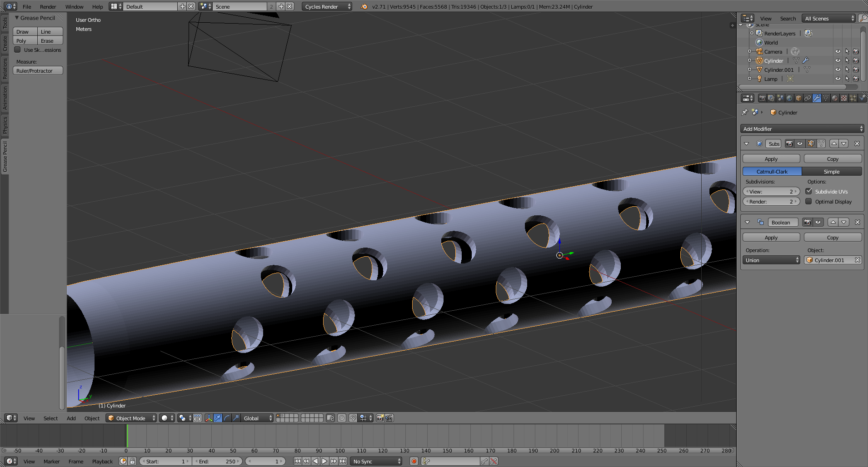This screenshot has width=868, height=467.
Task: Toggle Cylinder renderability camera icon in outliner
Action: tap(856, 60)
